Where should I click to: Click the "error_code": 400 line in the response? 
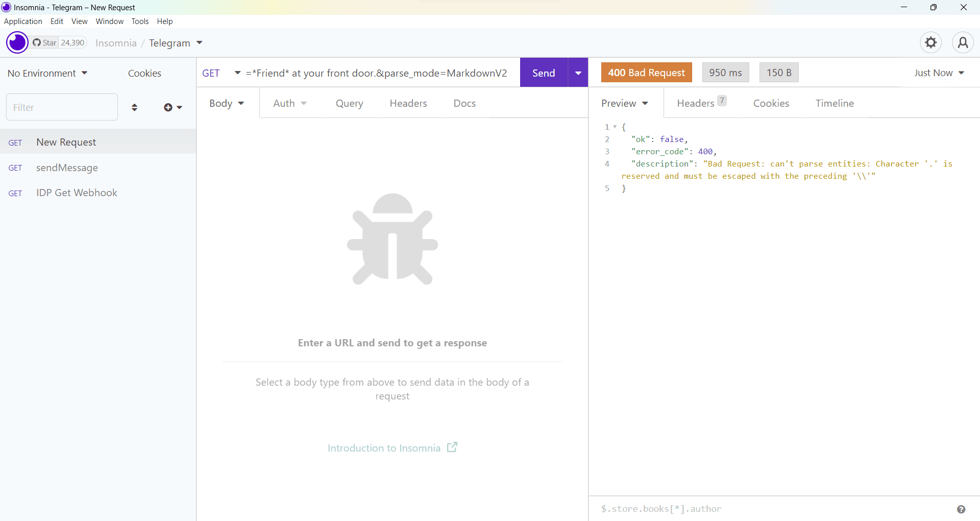pos(674,151)
